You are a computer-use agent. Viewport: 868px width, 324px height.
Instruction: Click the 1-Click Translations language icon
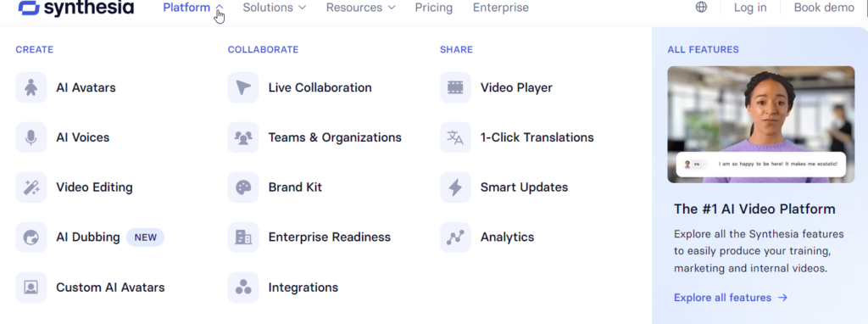pos(455,137)
